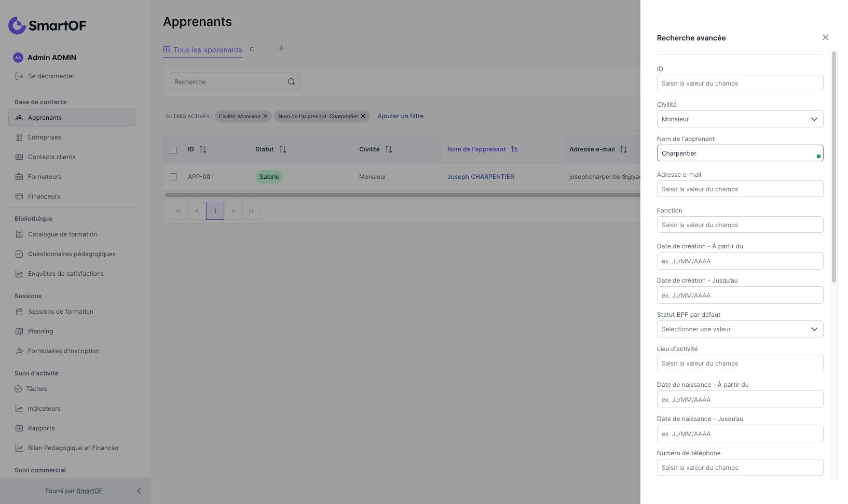
Task: Click the Ajouter un filtre link
Action: click(400, 116)
